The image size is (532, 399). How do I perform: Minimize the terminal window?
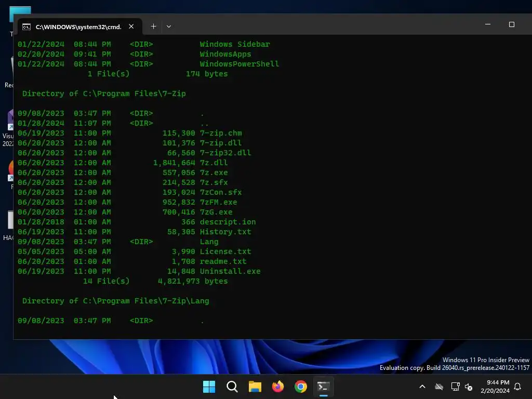[x=487, y=24]
